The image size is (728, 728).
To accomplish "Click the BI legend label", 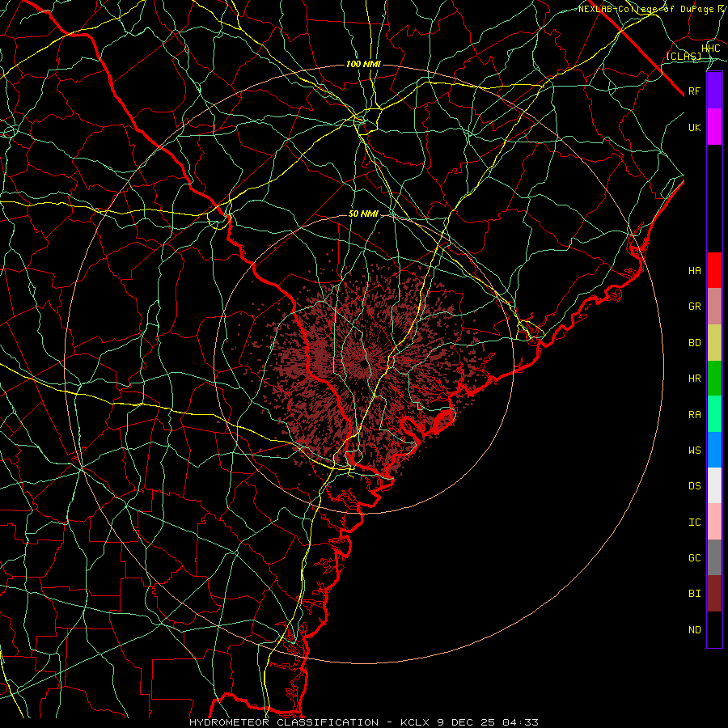I will pyautogui.click(x=695, y=594).
